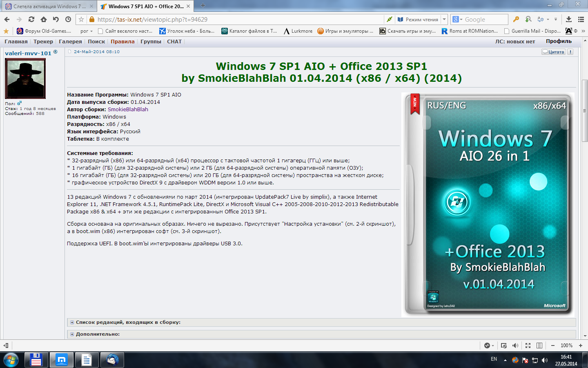Screen dimensions: 588x368
Task: Open the 'Сайт веселого наст...' bookmark
Action: pyautogui.click(x=125, y=31)
